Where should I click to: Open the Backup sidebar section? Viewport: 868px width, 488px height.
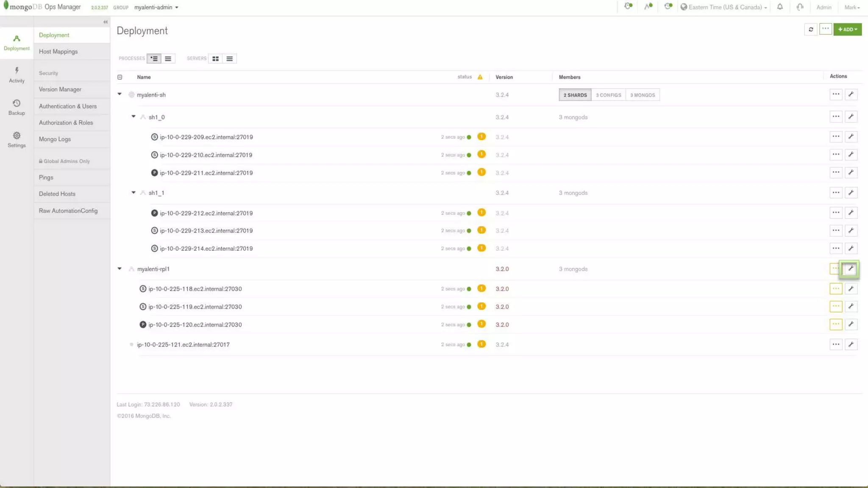coord(17,107)
